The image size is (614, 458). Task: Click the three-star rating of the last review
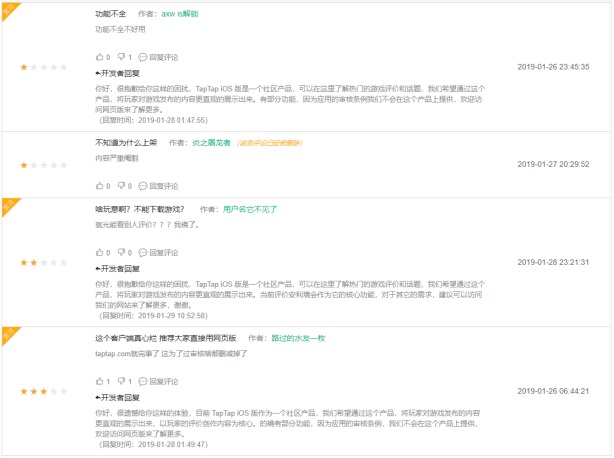point(45,391)
